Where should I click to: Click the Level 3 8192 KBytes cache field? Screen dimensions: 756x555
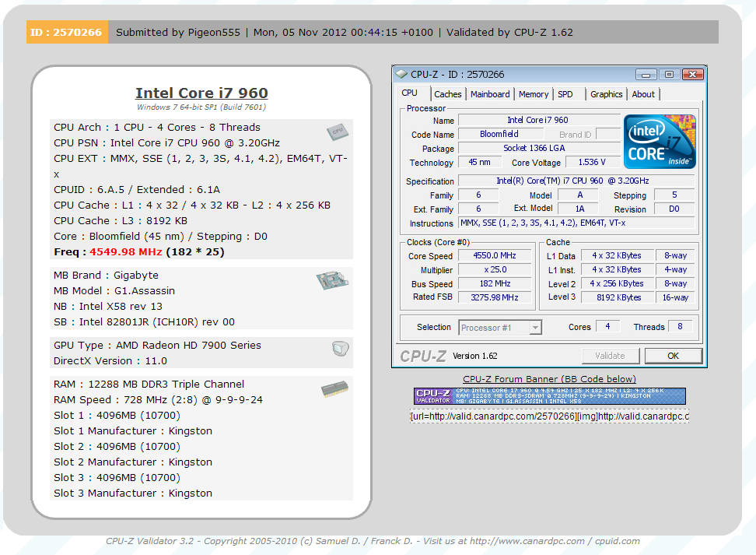coord(618,298)
